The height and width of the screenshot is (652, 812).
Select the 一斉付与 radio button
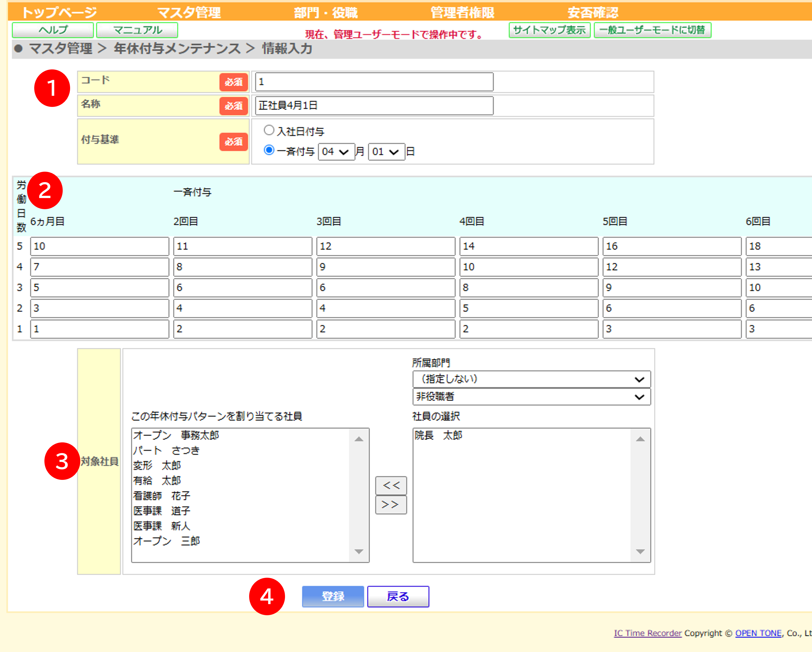[x=269, y=150]
